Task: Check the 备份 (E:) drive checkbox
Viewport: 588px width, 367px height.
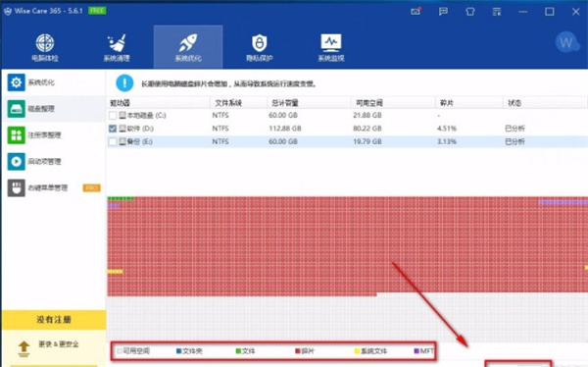Action: click(113, 141)
